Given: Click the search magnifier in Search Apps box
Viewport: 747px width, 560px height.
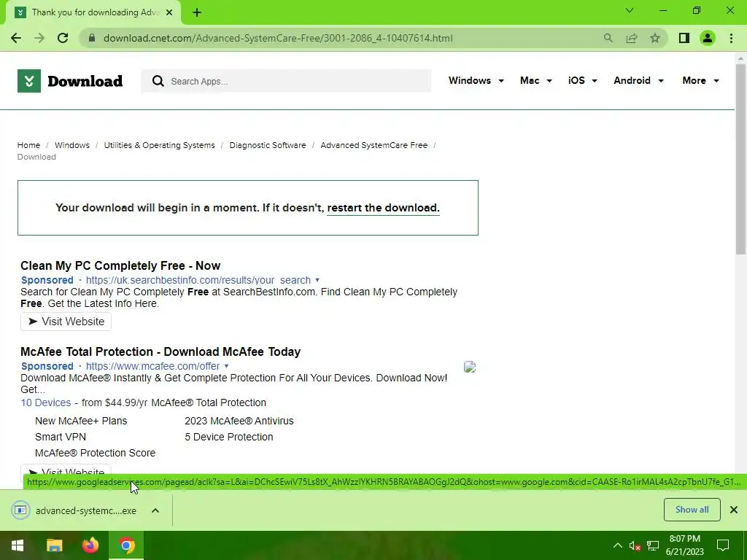Looking at the screenshot, I should pos(158,81).
